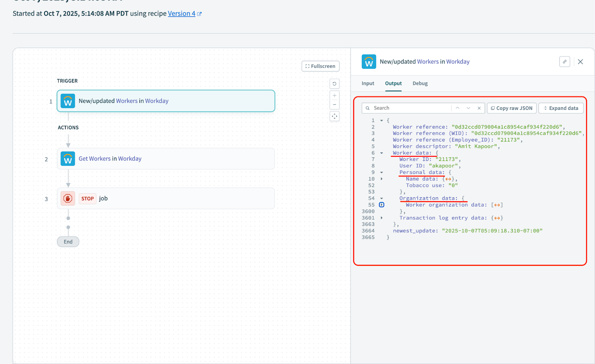Copy the step link with the link icon

pyautogui.click(x=565, y=62)
